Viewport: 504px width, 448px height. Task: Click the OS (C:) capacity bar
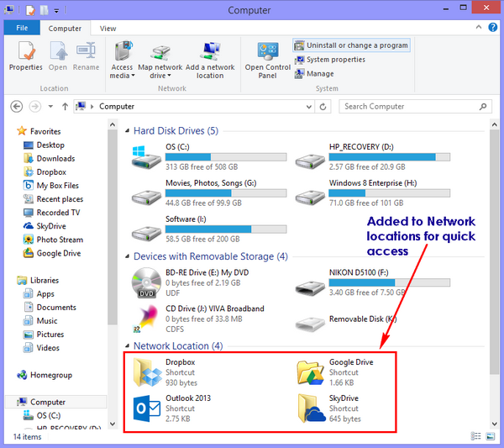[x=226, y=157]
